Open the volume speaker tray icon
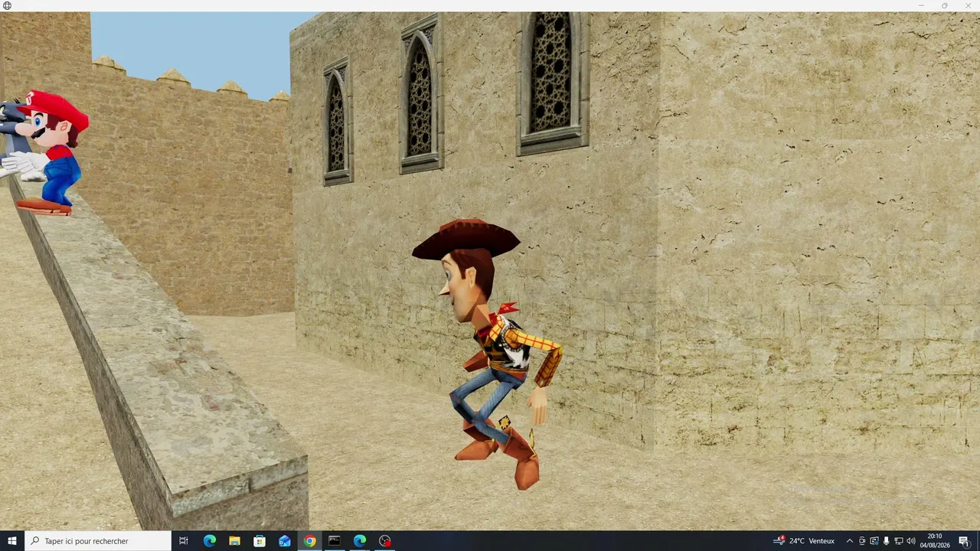Screen dimensions: 980x551 [x=911, y=541]
